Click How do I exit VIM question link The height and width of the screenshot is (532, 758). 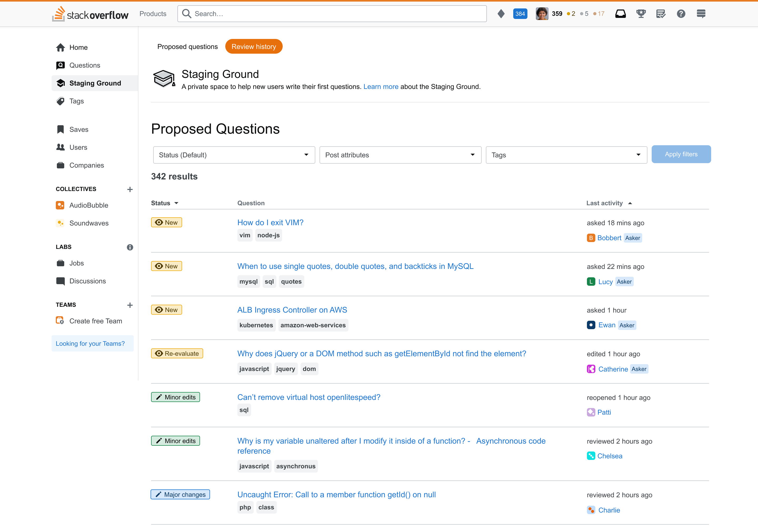[270, 222]
